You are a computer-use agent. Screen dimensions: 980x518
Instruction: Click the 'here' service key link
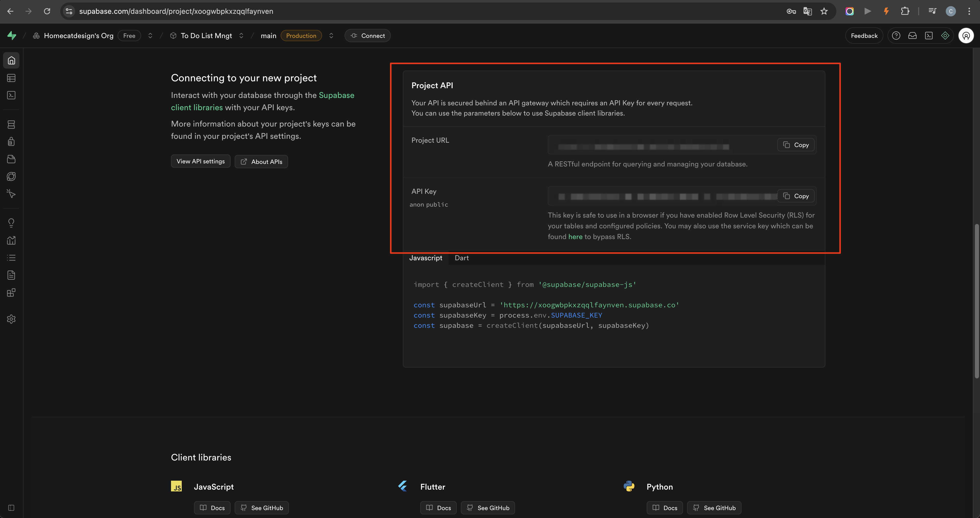point(575,236)
